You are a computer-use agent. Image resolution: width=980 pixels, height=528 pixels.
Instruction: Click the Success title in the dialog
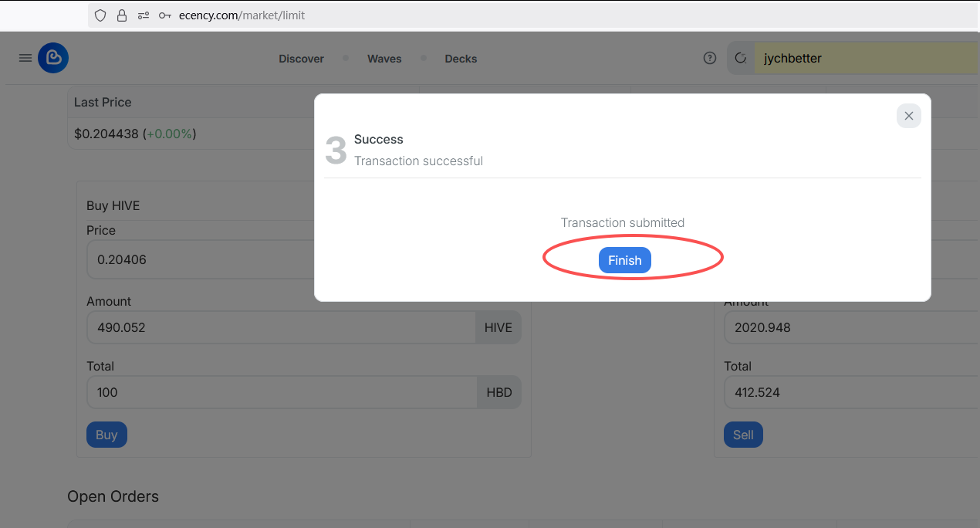pos(379,139)
